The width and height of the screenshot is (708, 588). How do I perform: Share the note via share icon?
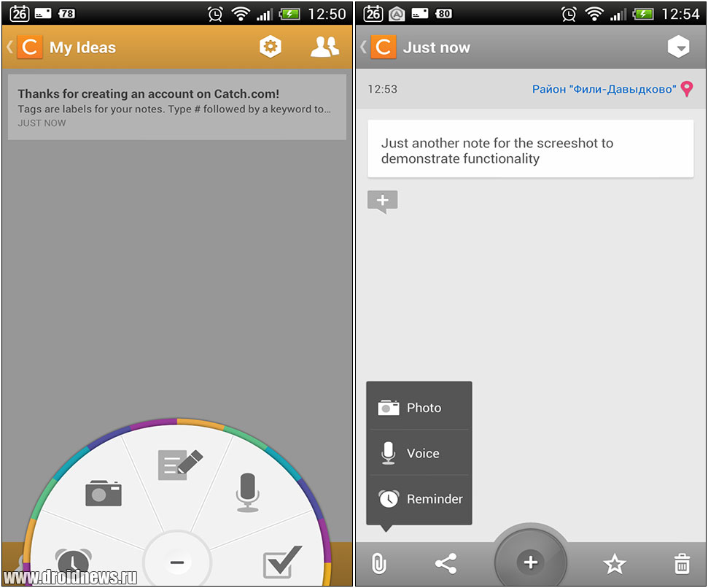[446, 563]
